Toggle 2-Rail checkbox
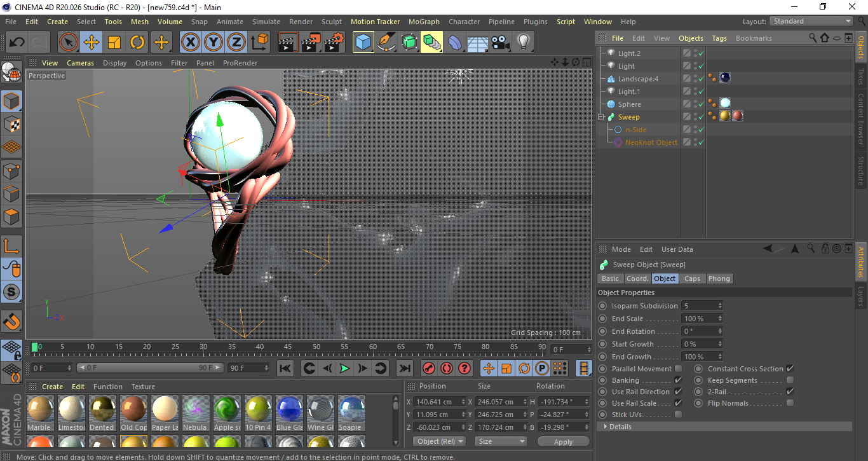 [790, 392]
